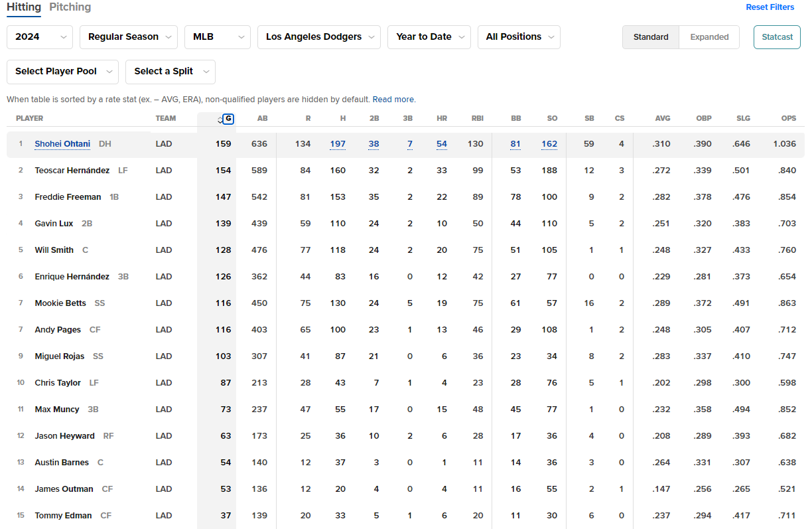Viewport: 812px width, 529px height.
Task: Open Chris Taylor player page
Action: (x=58, y=383)
